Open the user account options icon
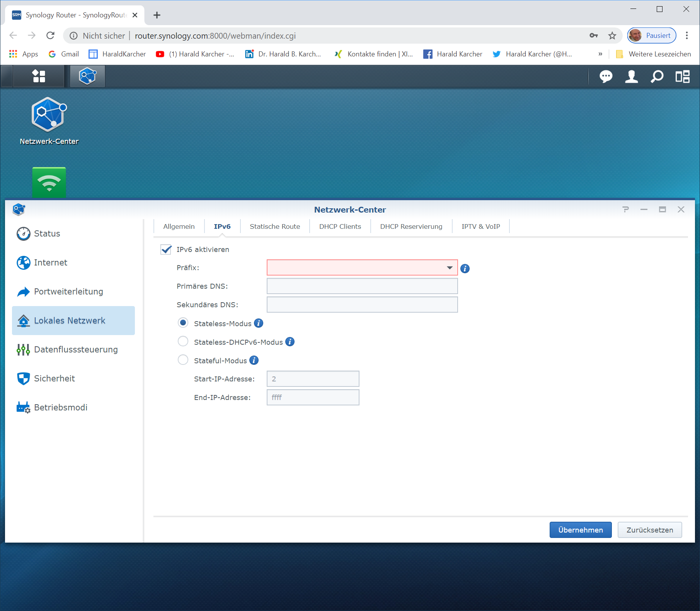 pyautogui.click(x=631, y=77)
